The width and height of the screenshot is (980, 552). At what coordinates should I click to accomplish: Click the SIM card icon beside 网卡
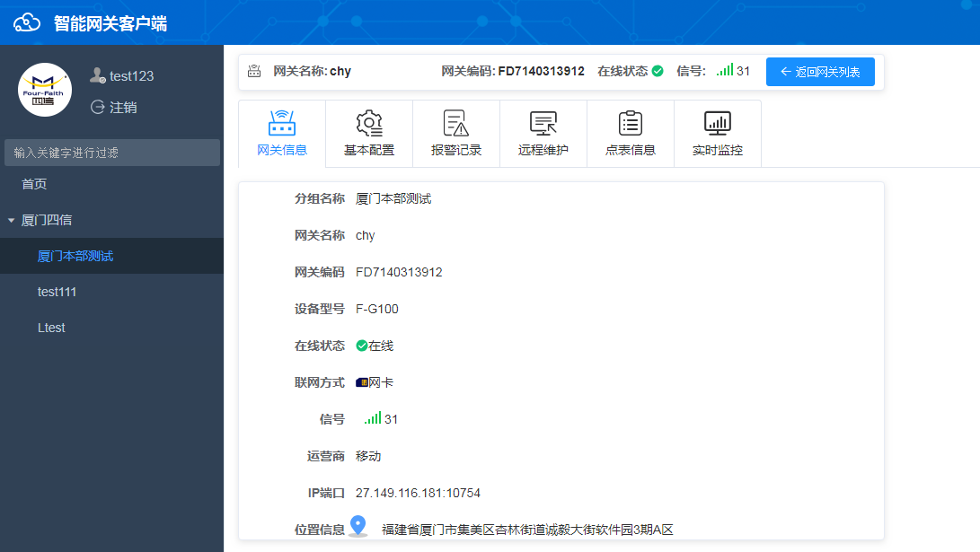pyautogui.click(x=361, y=382)
